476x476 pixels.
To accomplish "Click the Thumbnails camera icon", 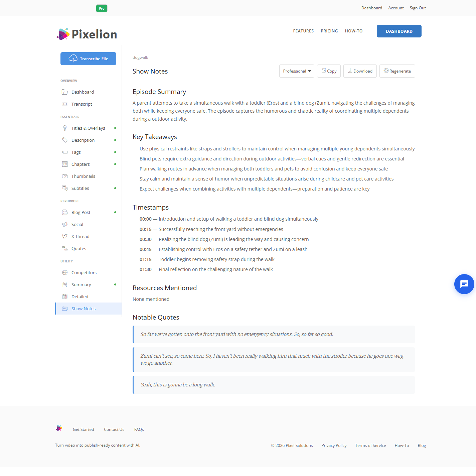I will click(65, 176).
